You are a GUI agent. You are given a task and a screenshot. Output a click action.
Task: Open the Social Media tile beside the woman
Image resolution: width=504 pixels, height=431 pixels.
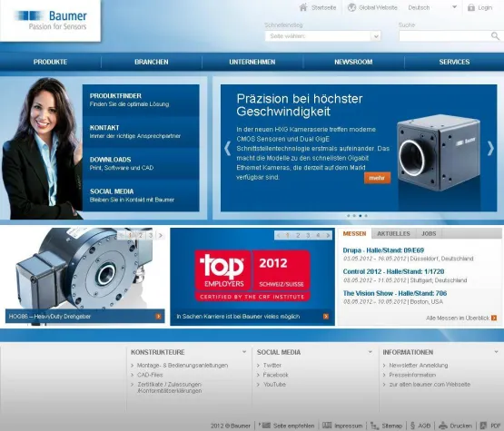tap(141, 196)
